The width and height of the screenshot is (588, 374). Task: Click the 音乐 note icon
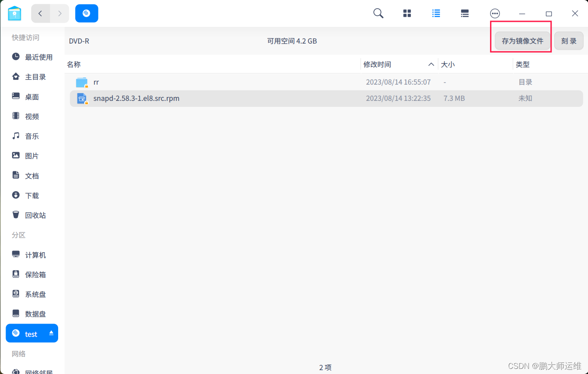tap(16, 135)
